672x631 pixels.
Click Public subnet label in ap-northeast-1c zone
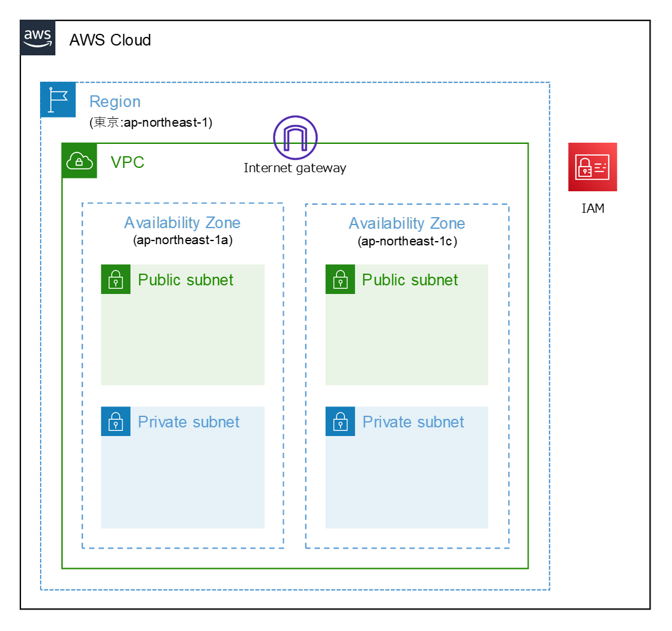click(x=410, y=280)
